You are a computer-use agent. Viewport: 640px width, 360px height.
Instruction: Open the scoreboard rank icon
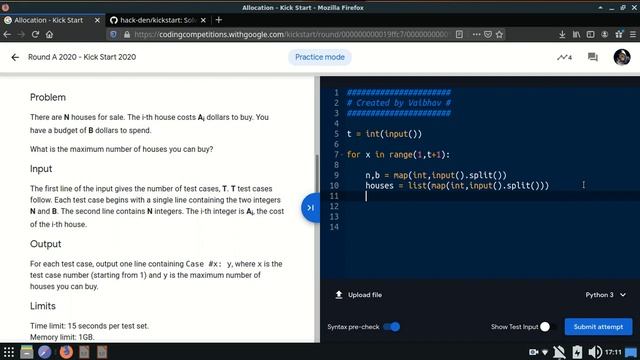pos(564,57)
